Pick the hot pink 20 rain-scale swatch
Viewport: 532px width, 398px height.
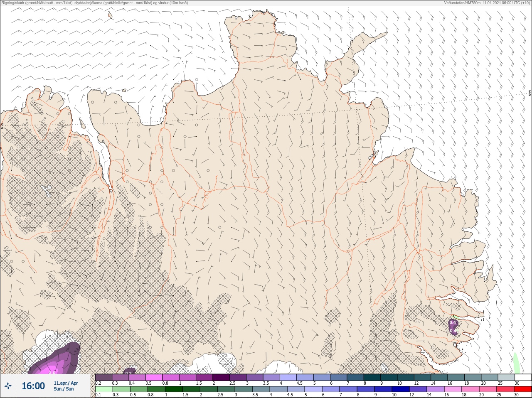click(x=488, y=389)
